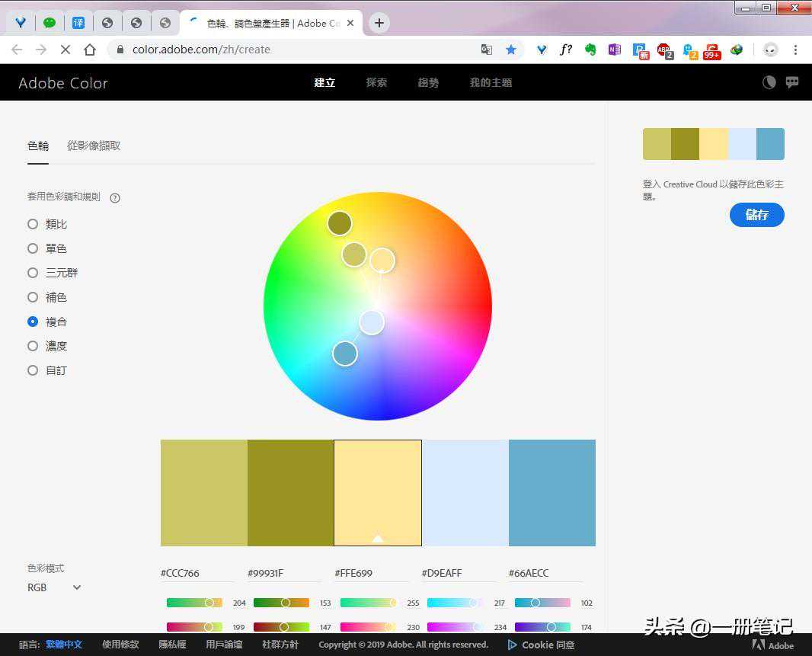
Task: Choose the 三元群 radio option
Action: point(33,273)
